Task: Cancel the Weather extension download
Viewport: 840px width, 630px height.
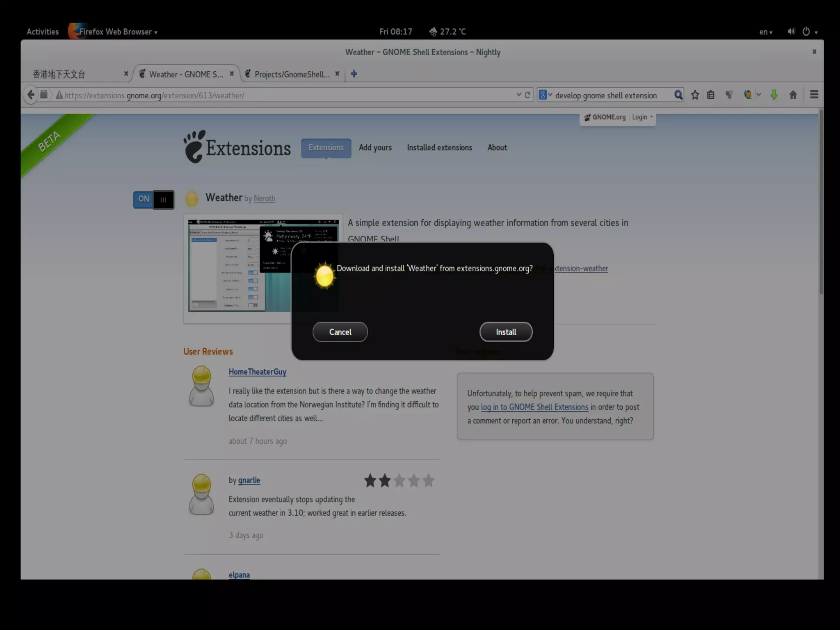Action: click(340, 332)
